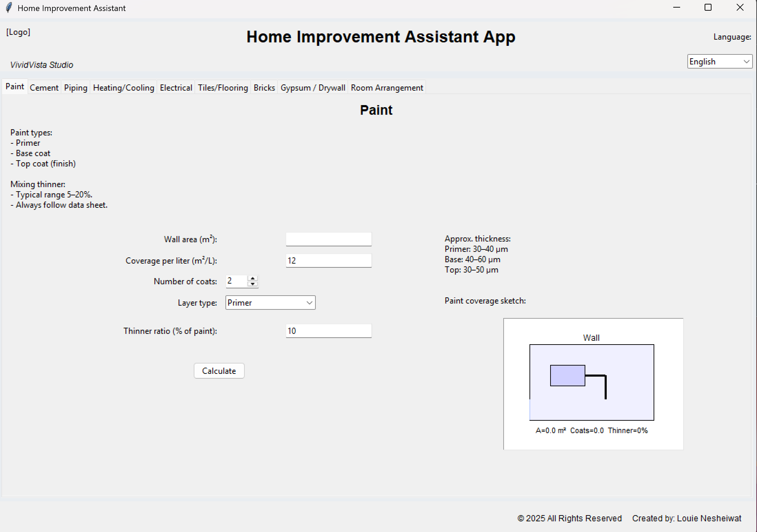Click the [Logo] placeholder
Image resolution: width=757 pixels, height=532 pixels.
(x=18, y=32)
